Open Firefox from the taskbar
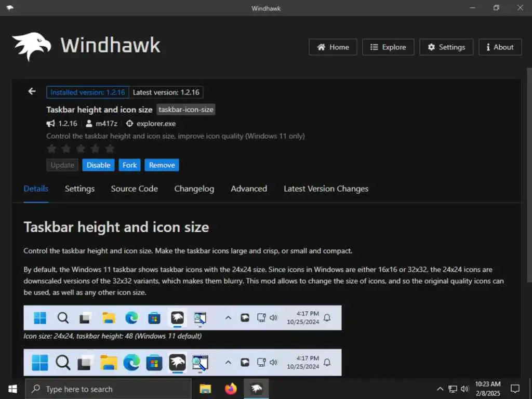The image size is (532, 399). 231,389
